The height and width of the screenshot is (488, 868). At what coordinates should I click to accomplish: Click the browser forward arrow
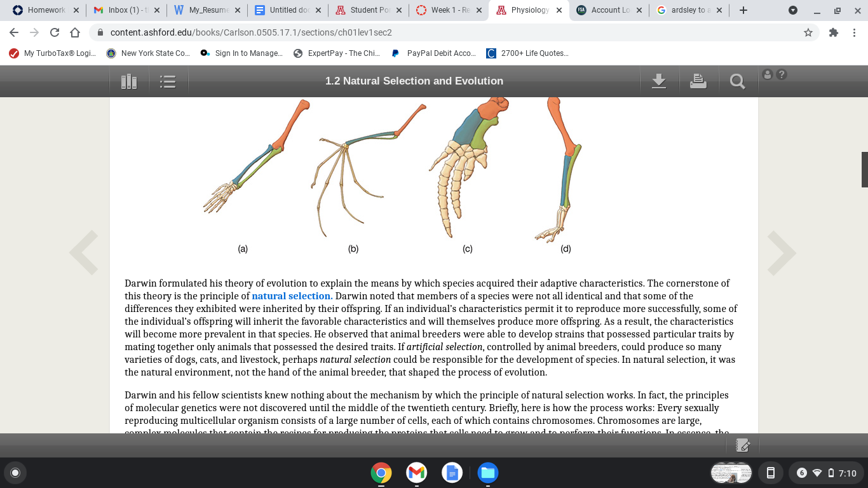point(34,32)
